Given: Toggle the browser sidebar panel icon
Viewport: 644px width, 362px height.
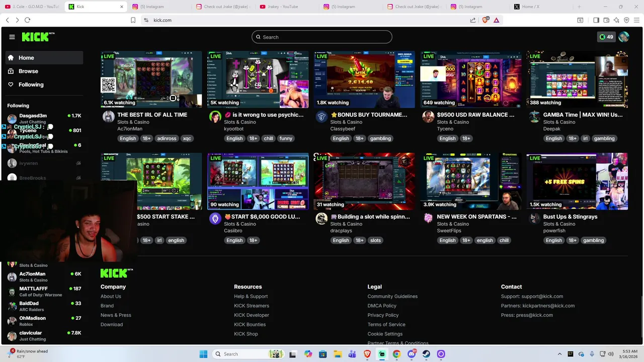Looking at the screenshot, I should (596, 20).
